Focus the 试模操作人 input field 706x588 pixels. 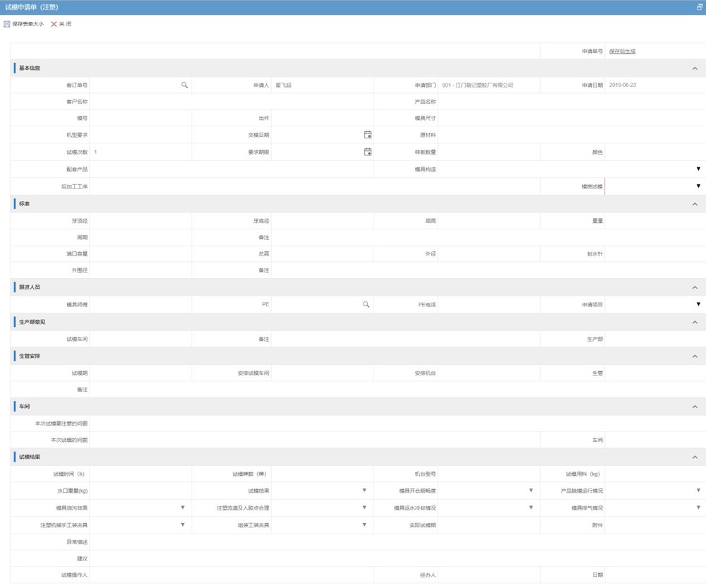(232, 575)
